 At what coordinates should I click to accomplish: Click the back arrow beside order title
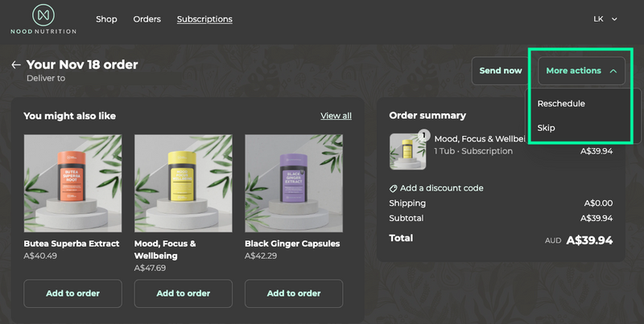(x=16, y=65)
